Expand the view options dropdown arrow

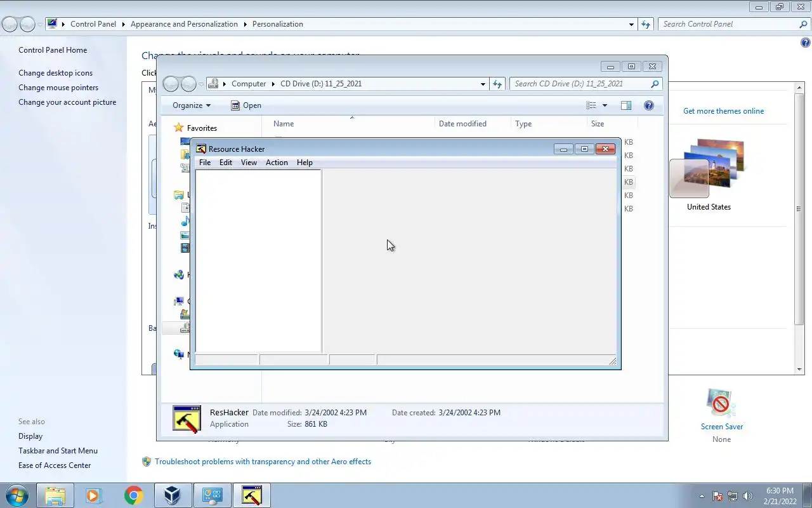(605, 105)
